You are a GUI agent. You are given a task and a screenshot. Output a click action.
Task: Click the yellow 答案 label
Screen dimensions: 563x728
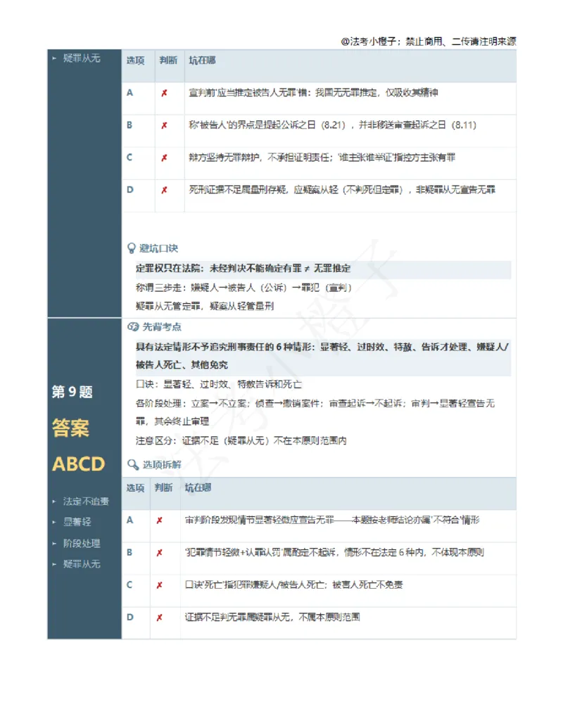coord(70,428)
